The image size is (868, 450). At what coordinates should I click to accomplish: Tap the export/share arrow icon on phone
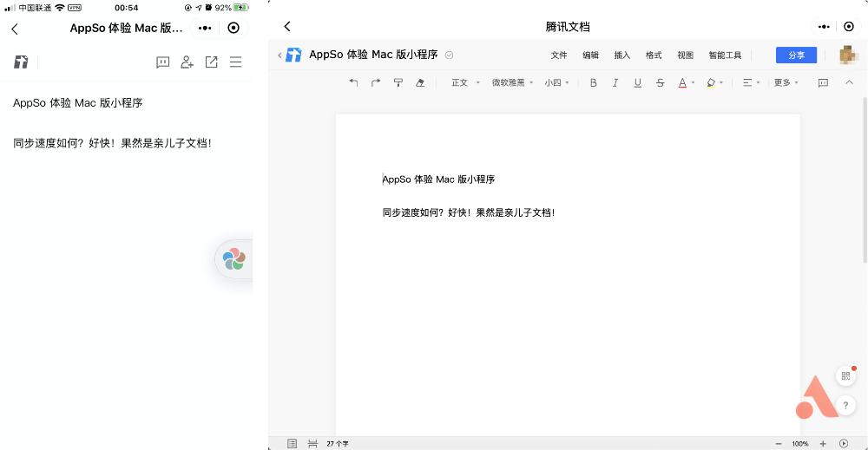click(212, 62)
